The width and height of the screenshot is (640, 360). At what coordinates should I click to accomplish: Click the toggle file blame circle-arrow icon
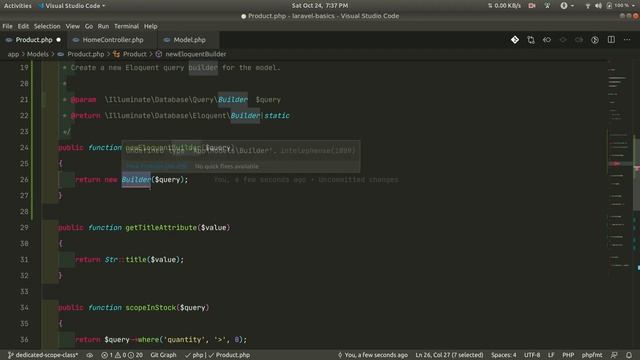tap(595, 40)
